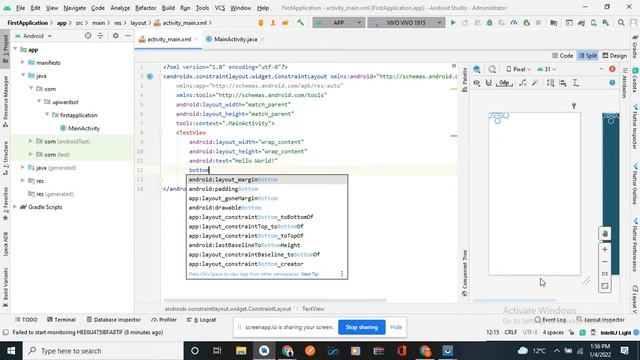The image size is (640, 360).
Task: Open the Android project view dropdown
Action: point(33,36)
